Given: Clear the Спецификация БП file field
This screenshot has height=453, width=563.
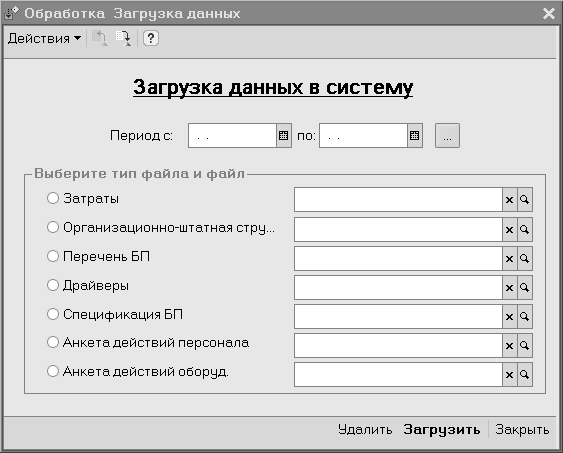Looking at the screenshot, I should [x=510, y=317].
